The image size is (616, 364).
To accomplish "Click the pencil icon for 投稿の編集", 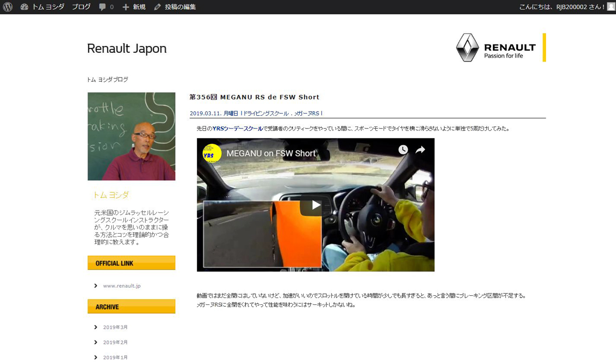I will [x=157, y=7].
